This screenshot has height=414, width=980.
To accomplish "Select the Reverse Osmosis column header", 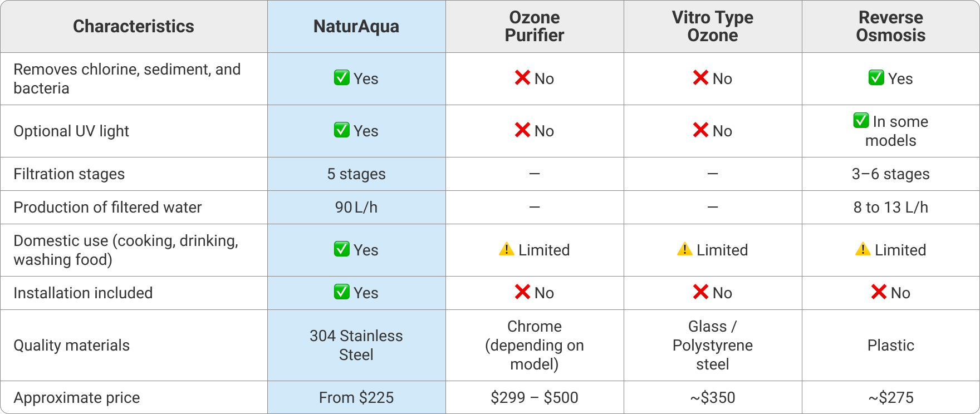I will (890, 27).
